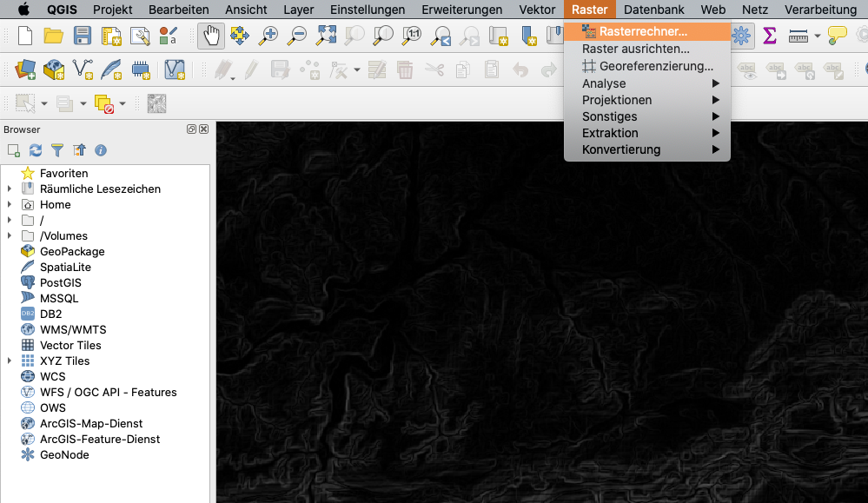
Task: Select ArcGIS-Feature-Dienst in the Browser tree
Action: (100, 440)
